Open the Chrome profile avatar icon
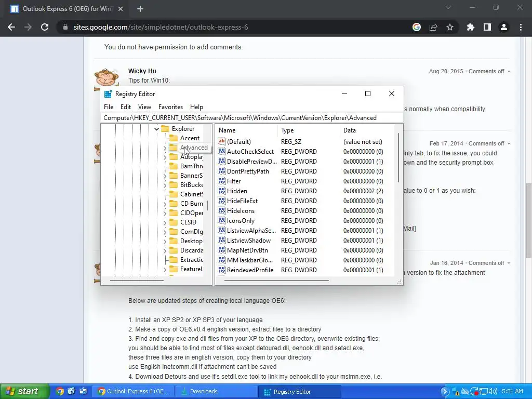 [x=504, y=27]
